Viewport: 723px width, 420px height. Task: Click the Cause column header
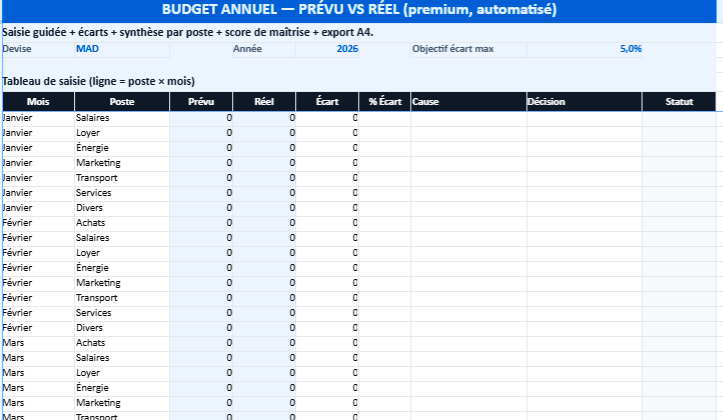point(467,102)
